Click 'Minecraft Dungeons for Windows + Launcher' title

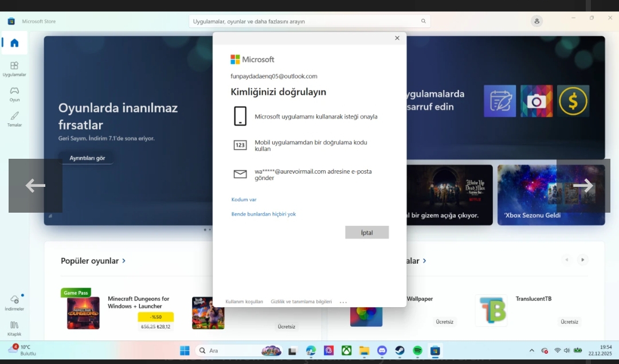click(138, 303)
